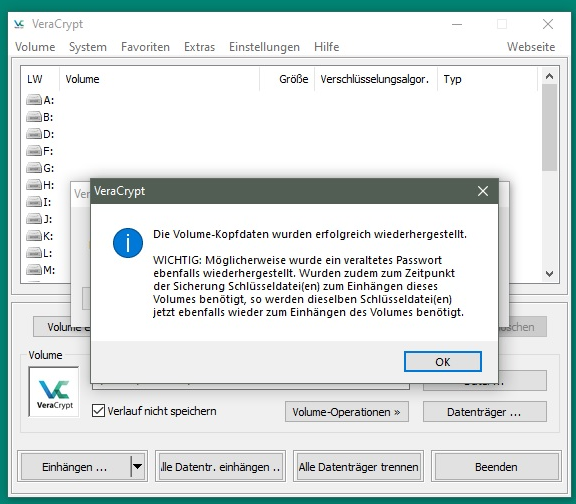
Task: Select drive M: icon in list
Action: (34, 270)
